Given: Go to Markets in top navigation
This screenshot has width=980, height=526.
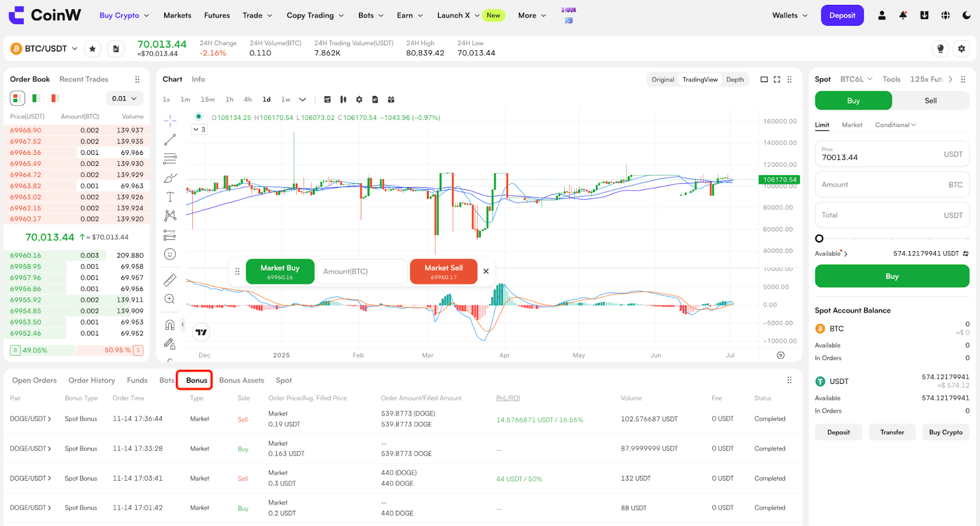Looking at the screenshot, I should (178, 15).
